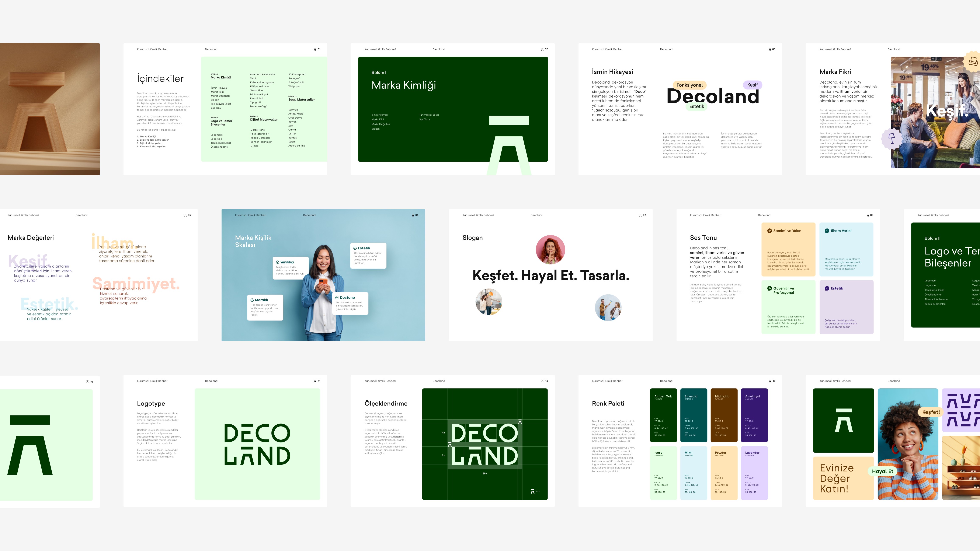Click the checkmark next to Dostane card
Viewport: 980px width, 551px height.
coord(337,298)
